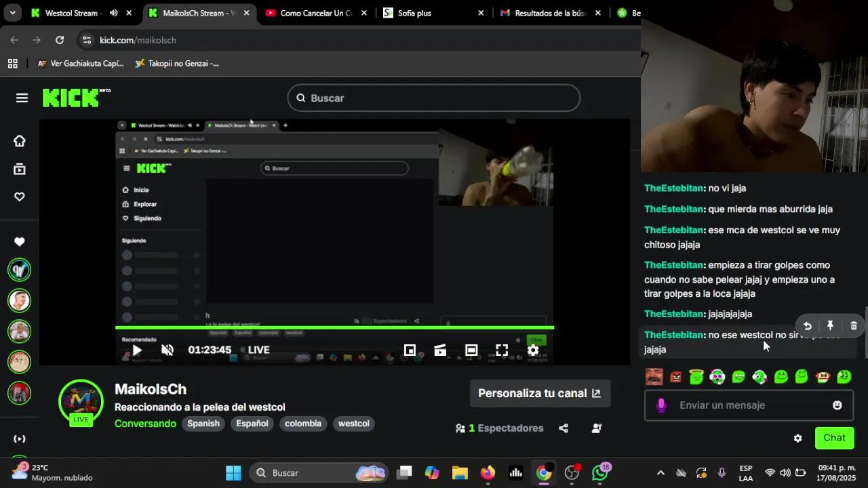Open the Takopii no Genzai bookmark
Image resolution: width=868 pixels, height=488 pixels.
(x=176, y=64)
